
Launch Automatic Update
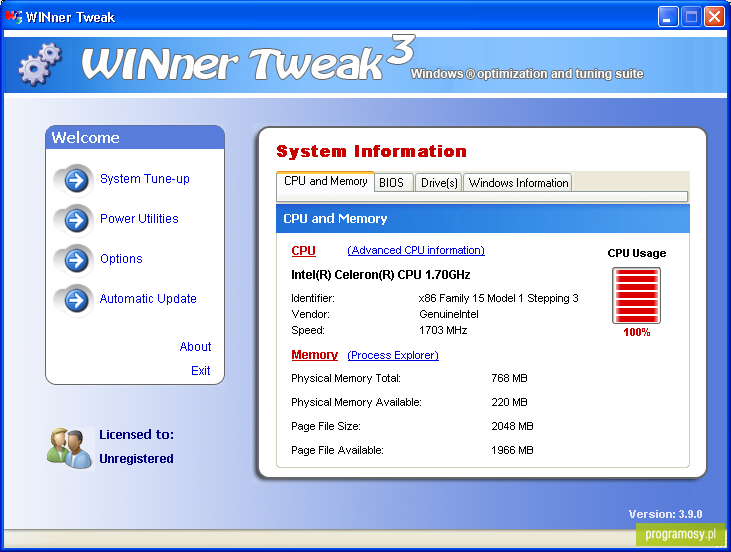148,299
